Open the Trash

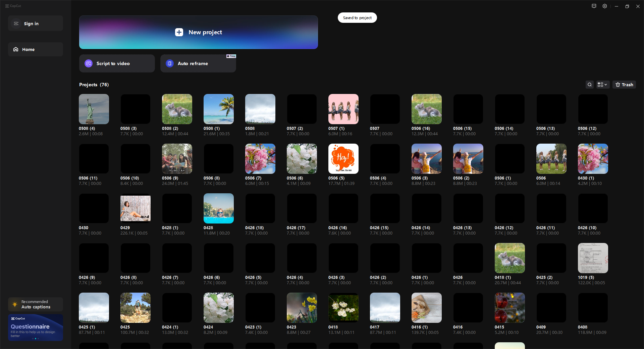coord(624,85)
